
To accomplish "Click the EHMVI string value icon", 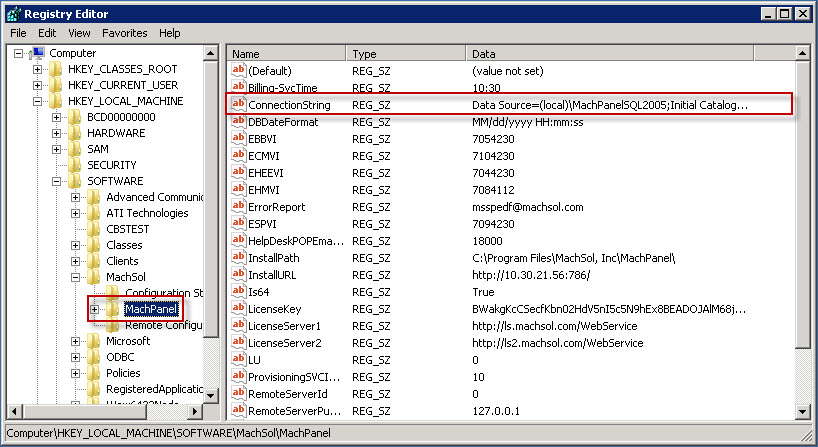I will pos(238,189).
